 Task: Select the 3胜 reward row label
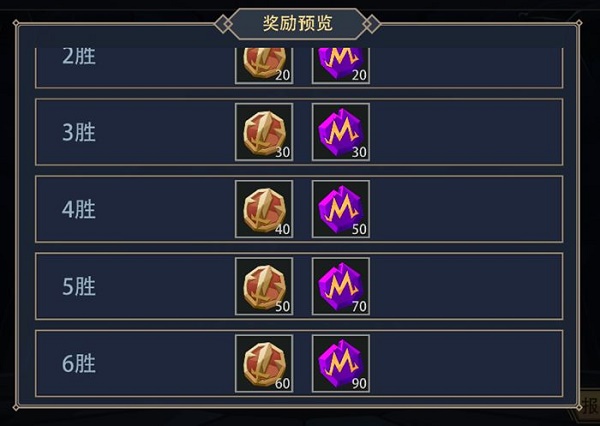tap(79, 132)
